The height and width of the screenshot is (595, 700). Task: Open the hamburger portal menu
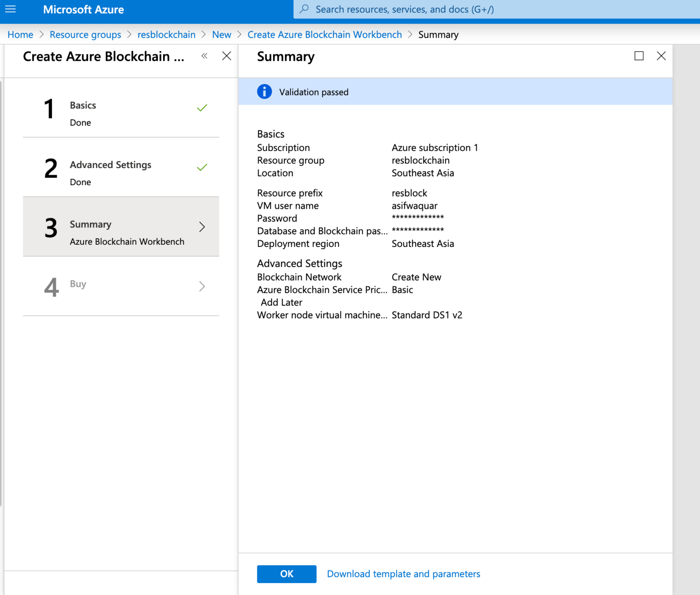10,9
